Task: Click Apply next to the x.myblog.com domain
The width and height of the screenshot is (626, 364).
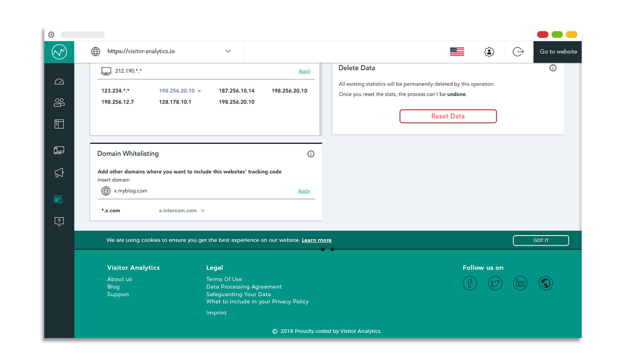Action: point(304,191)
